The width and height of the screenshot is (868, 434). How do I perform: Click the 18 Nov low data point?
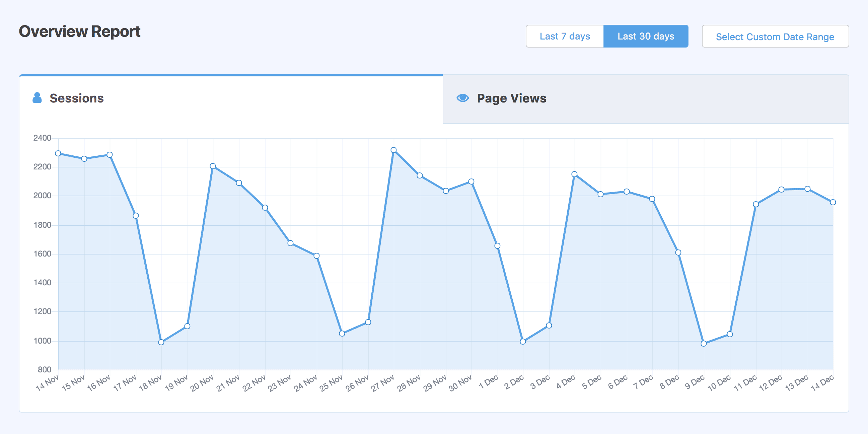coord(161,342)
